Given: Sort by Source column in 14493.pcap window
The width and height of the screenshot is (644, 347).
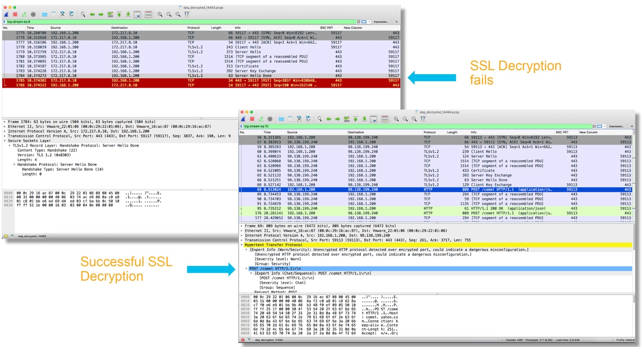Looking at the screenshot, I should point(56,27).
